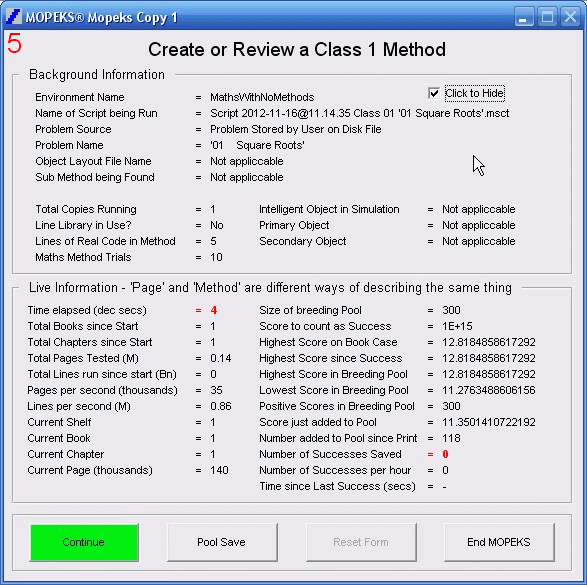Image resolution: width=587 pixels, height=585 pixels.
Task: Close the MOPEKS window
Action: pyautogui.click(x=570, y=17)
